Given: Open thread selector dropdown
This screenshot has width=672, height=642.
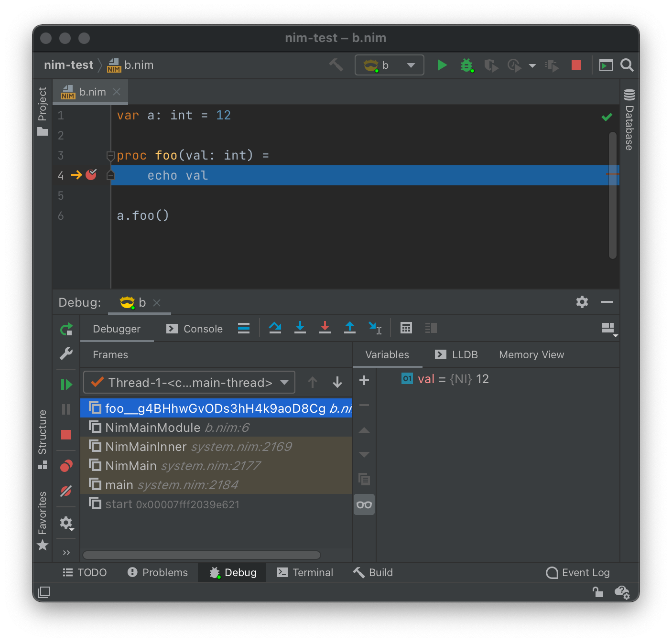Looking at the screenshot, I should point(189,382).
